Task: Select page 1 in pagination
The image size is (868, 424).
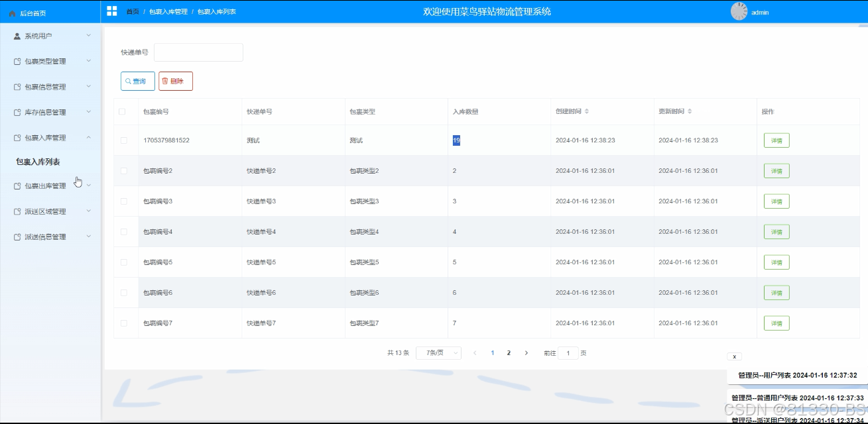Action: [492, 353]
